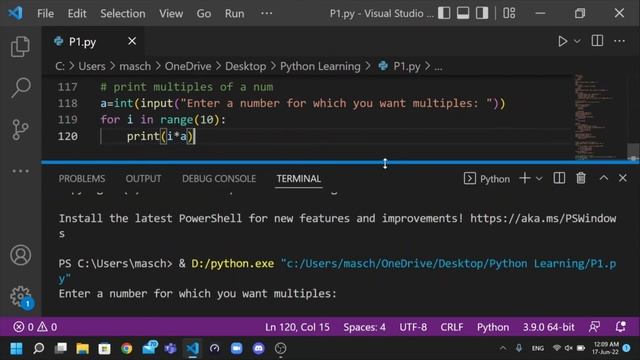Switch to the PROBLEMS panel tab

82,179
